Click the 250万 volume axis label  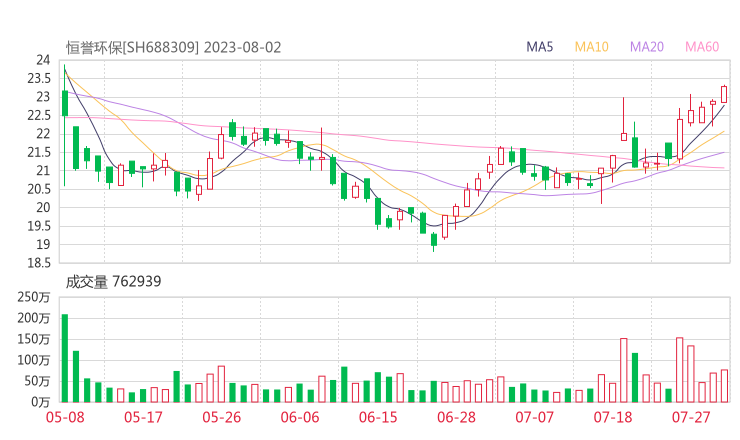pyautogui.click(x=34, y=297)
